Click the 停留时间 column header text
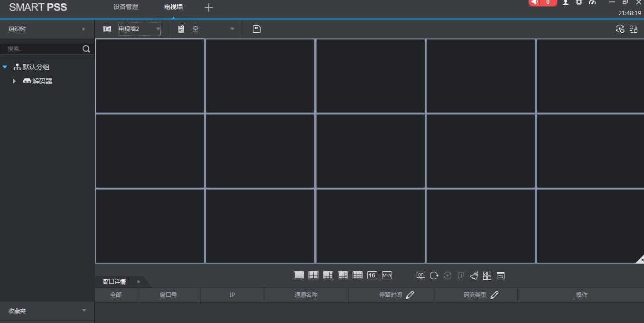 [391, 295]
